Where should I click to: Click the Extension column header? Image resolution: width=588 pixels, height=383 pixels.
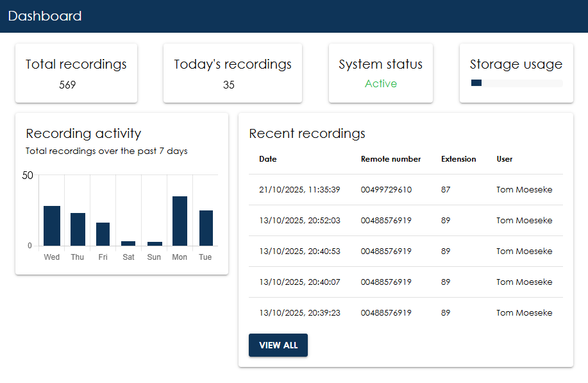click(458, 159)
